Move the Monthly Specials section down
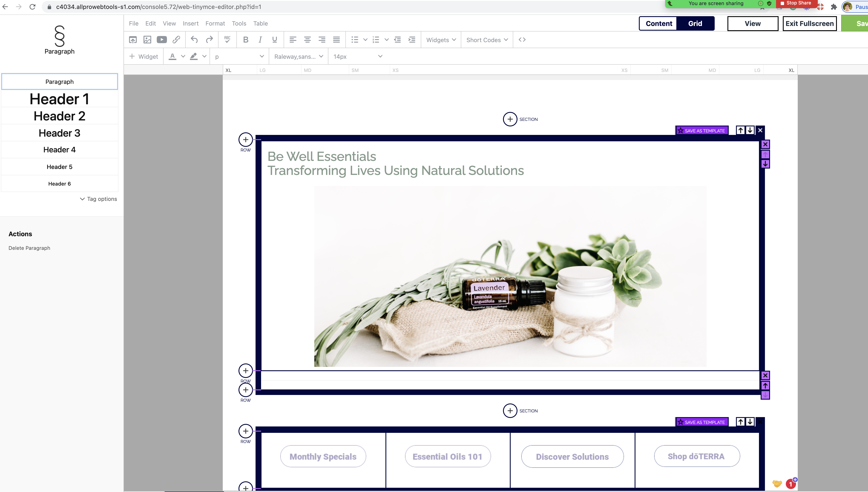This screenshot has height=492, width=868. pyautogui.click(x=750, y=422)
